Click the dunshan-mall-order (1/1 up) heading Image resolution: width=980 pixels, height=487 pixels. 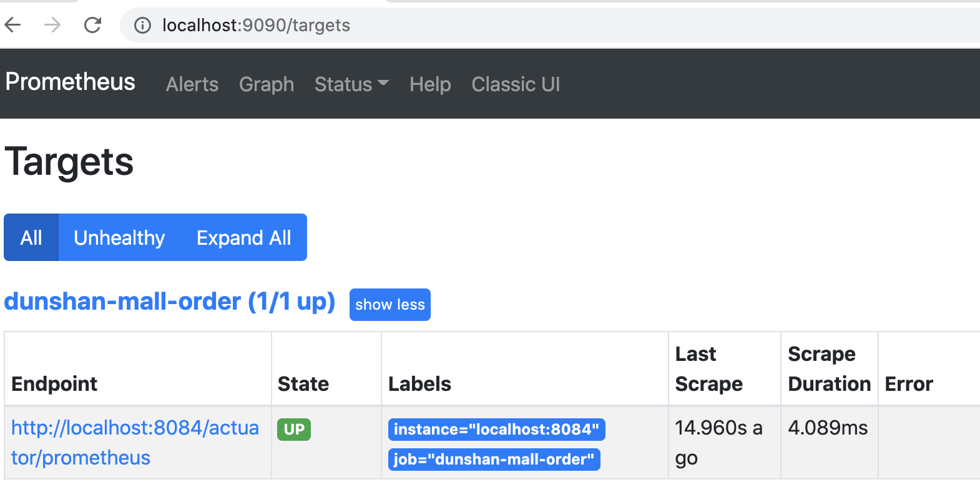click(170, 302)
